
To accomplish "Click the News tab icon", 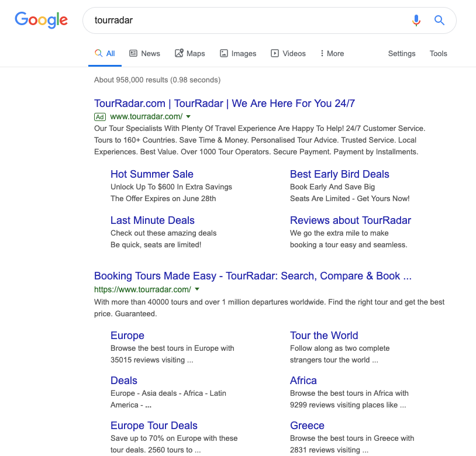I will (133, 53).
